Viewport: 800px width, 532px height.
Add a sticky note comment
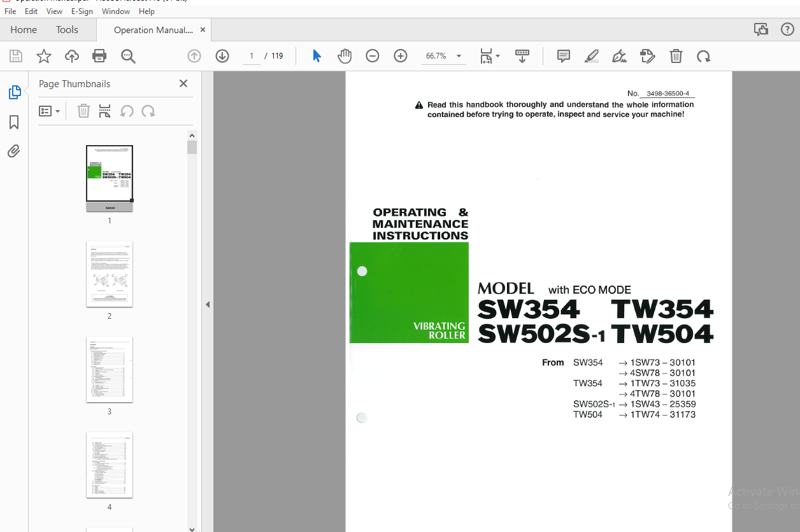point(564,56)
